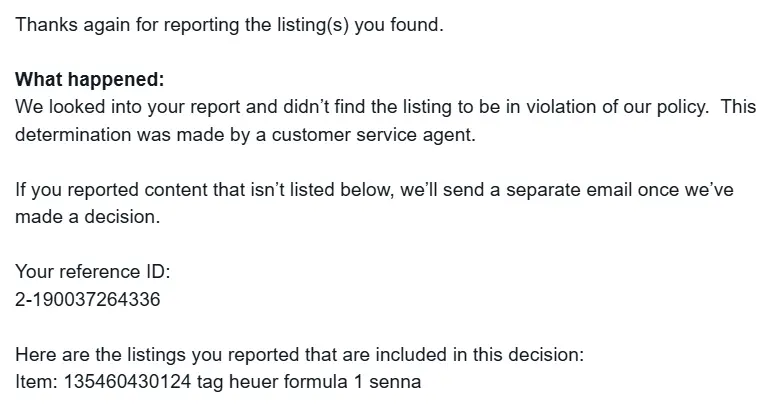Viewport: 773px width, 411px height.
Task: Click the item number 135460430124
Action: [x=127, y=381]
